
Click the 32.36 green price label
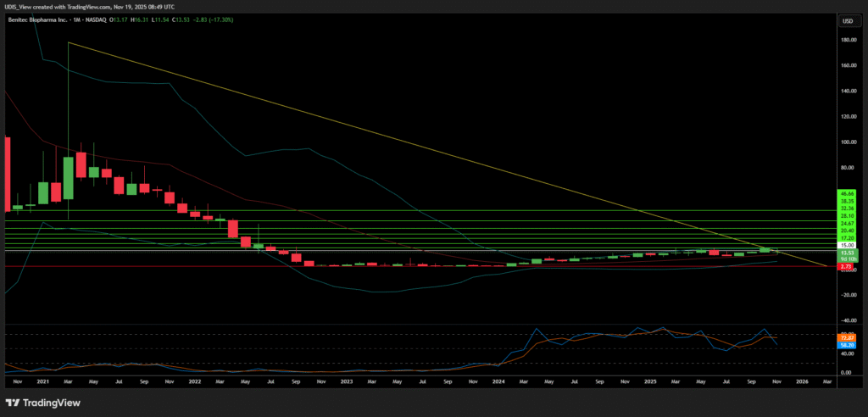846,208
